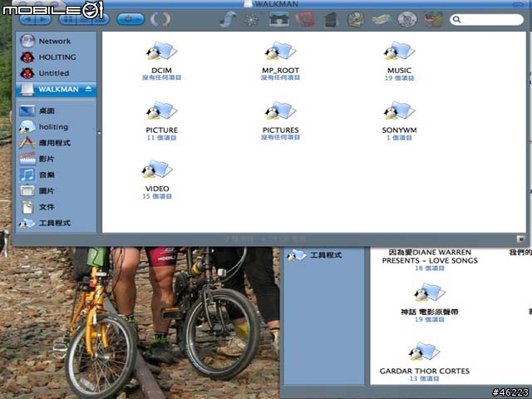Select the VIDEO folder with 15 items

157,180
